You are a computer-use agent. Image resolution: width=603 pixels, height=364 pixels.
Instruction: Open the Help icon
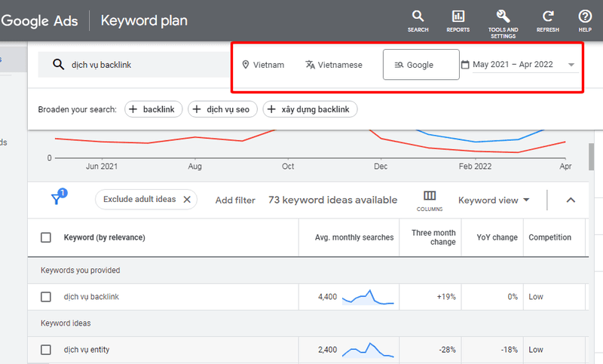(585, 21)
